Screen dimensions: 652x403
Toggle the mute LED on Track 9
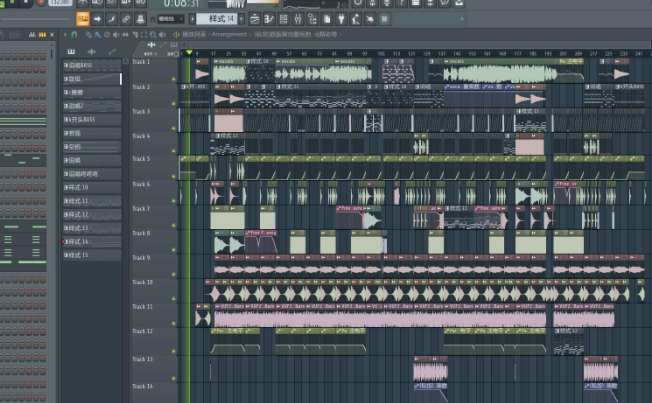174,276
